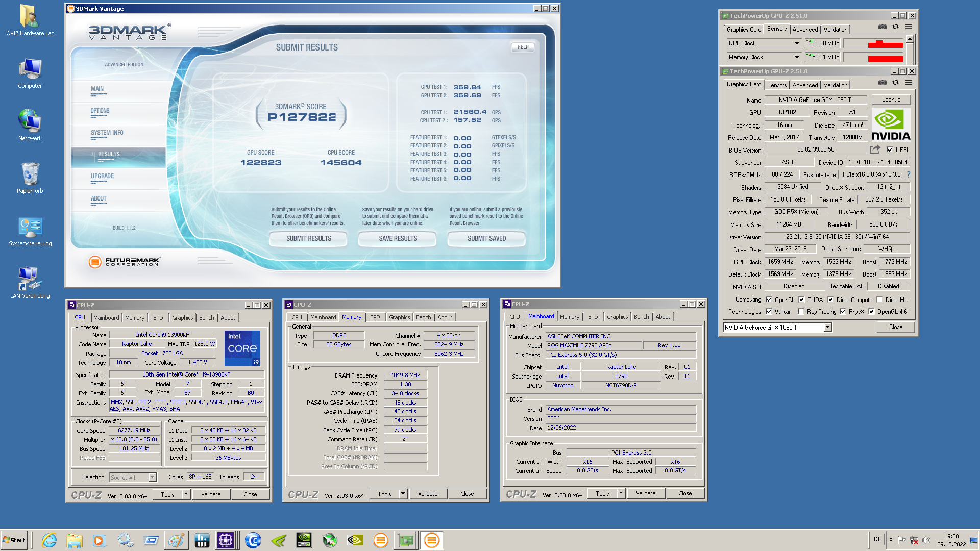Click the SUBMIT SAVED button
Viewport: 980px width, 551px height.
click(x=486, y=239)
